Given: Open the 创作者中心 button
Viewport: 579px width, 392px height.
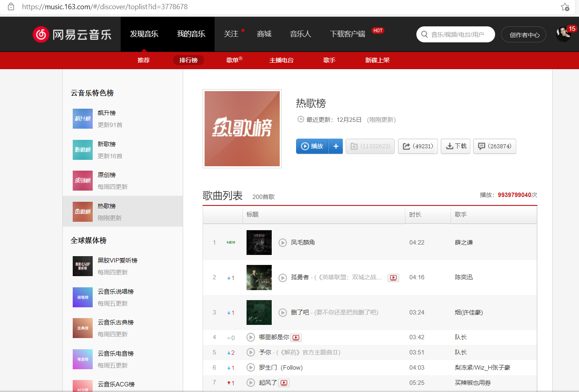Looking at the screenshot, I should coord(523,35).
